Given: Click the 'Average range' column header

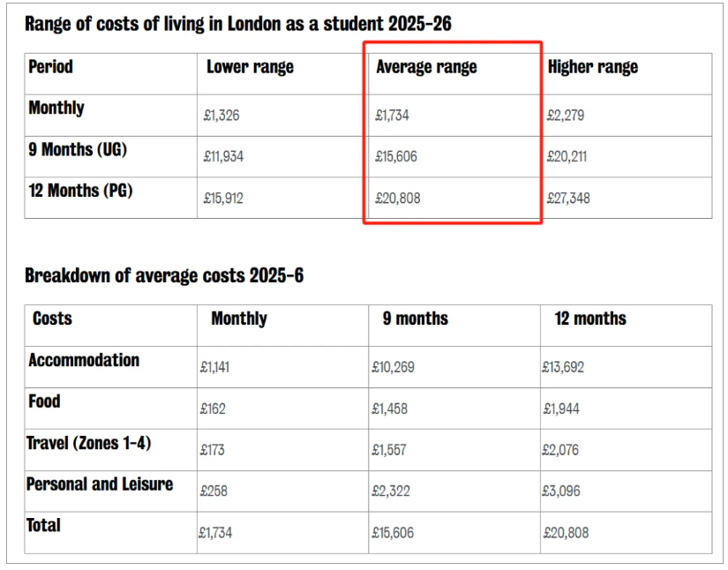Looking at the screenshot, I should 426,67.
